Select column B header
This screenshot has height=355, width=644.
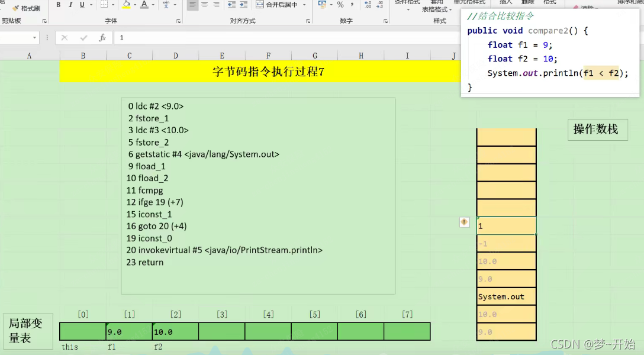(x=83, y=56)
